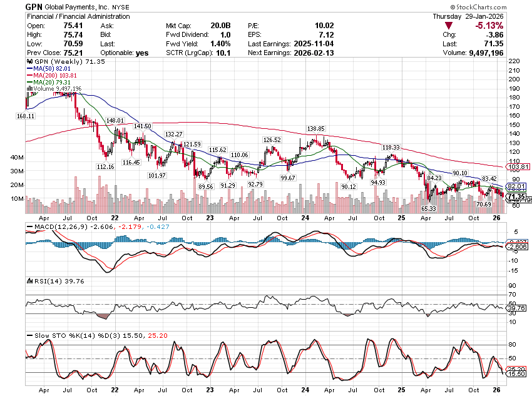Click the 65.33 low price label
This screenshot has height=396, width=532.
429,208
